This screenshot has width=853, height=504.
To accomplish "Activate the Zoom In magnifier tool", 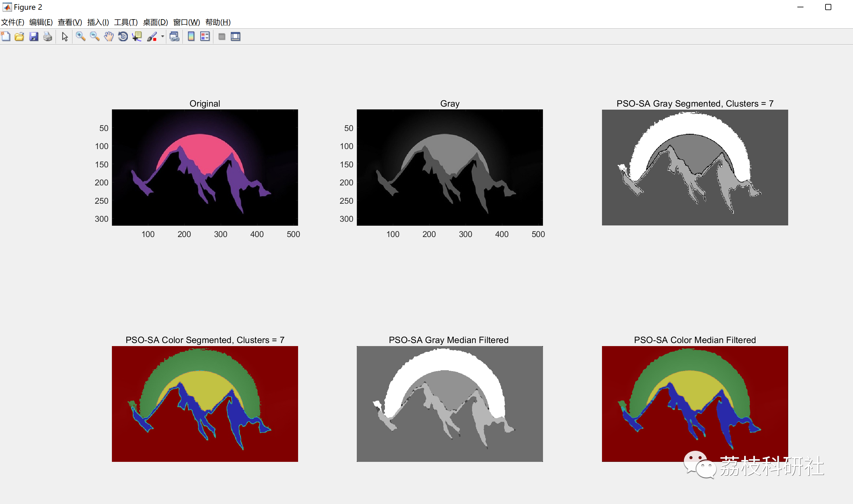I will tap(80, 37).
